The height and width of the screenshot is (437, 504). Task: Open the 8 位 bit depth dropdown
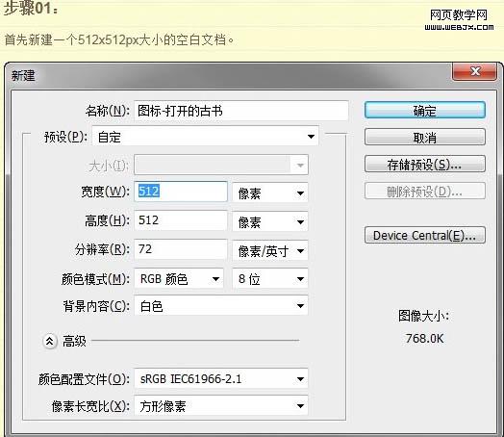pos(270,278)
